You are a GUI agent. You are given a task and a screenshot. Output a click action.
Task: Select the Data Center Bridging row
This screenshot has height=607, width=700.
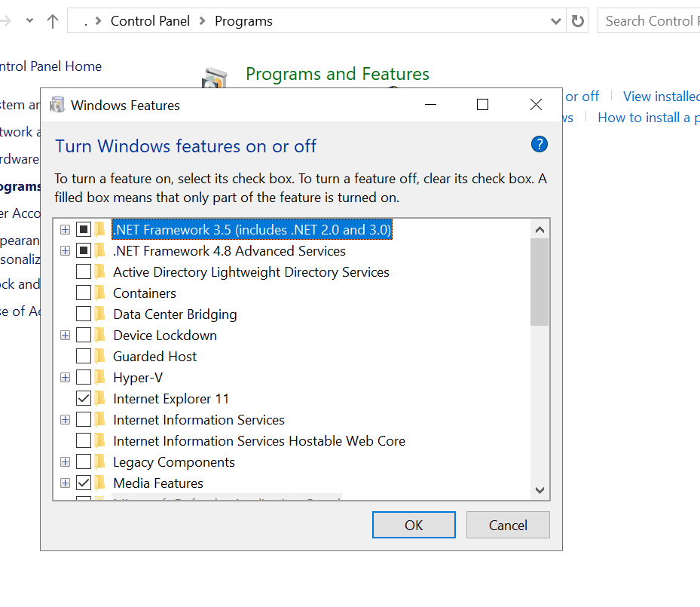[x=175, y=314]
